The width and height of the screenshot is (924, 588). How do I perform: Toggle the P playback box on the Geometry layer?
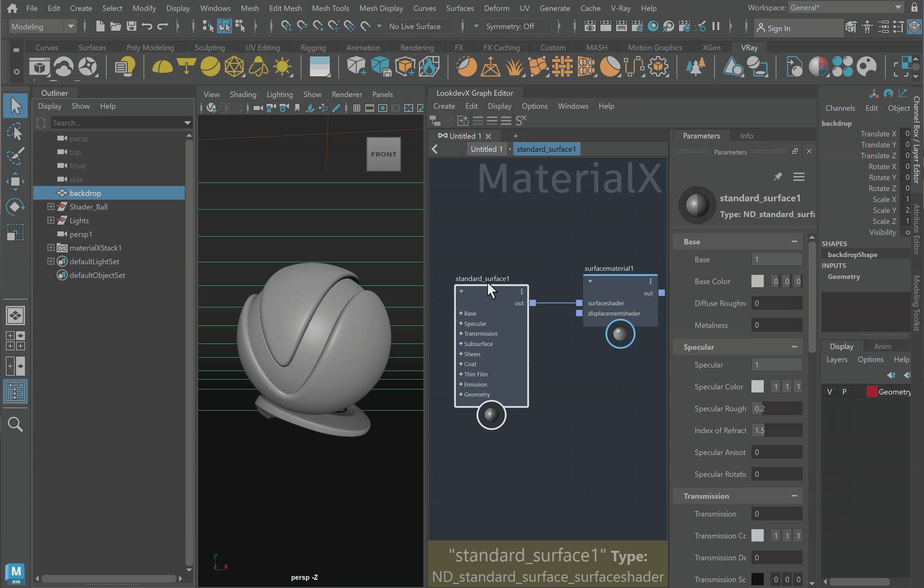tap(844, 391)
